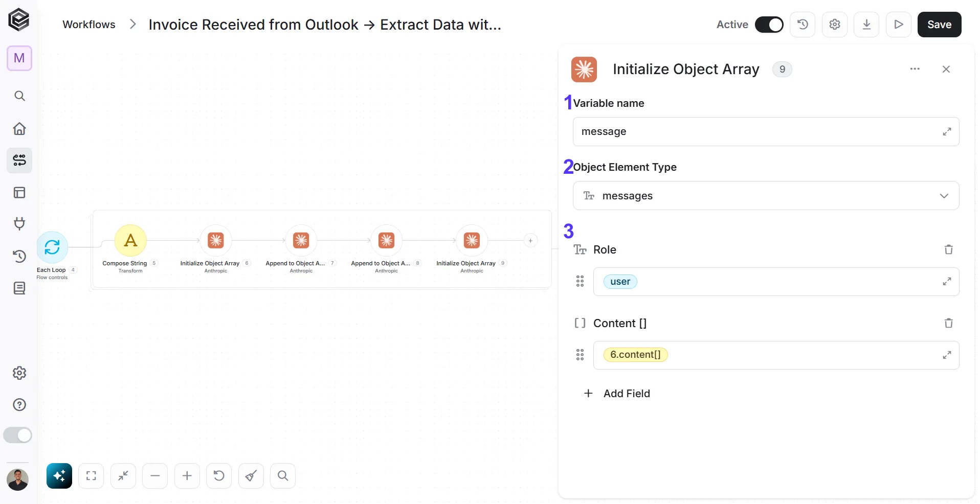Zoom in the canvas with plus button
Viewport: 980px width, 504px height.
tap(187, 476)
